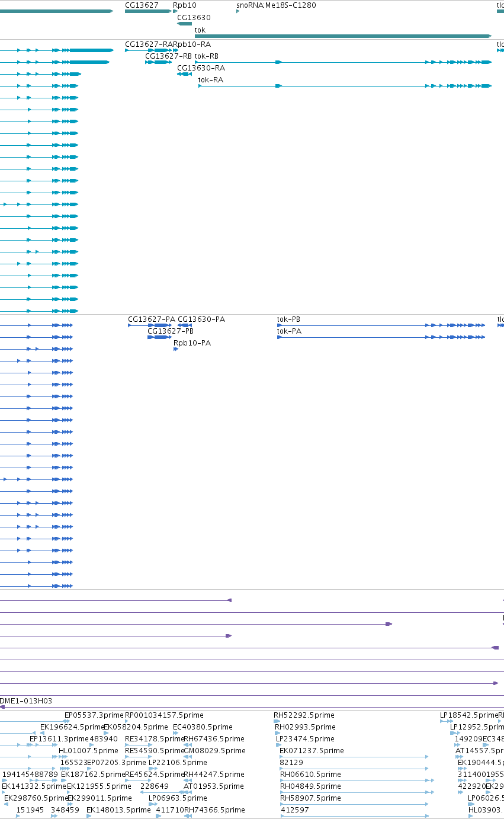Click the 412597 feature label

coord(294,810)
